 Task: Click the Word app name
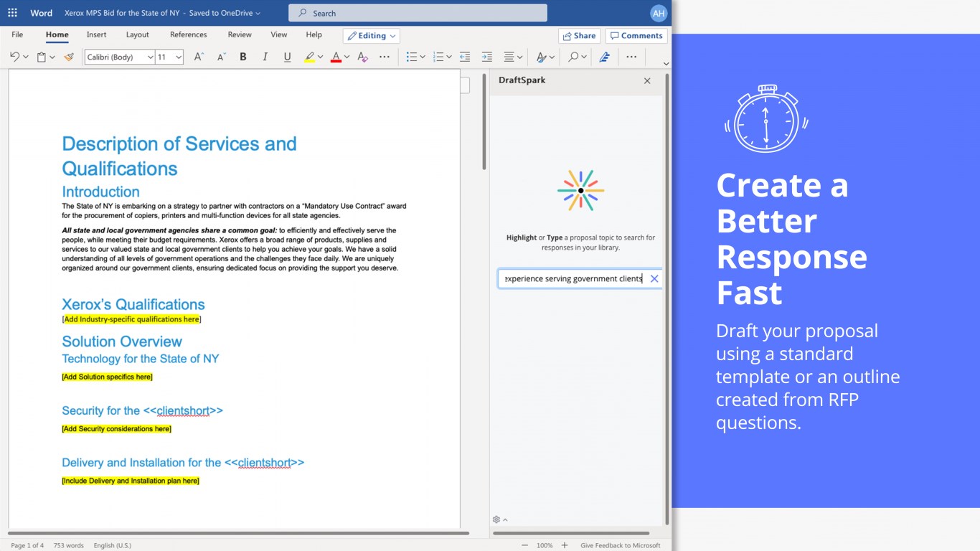click(x=42, y=13)
